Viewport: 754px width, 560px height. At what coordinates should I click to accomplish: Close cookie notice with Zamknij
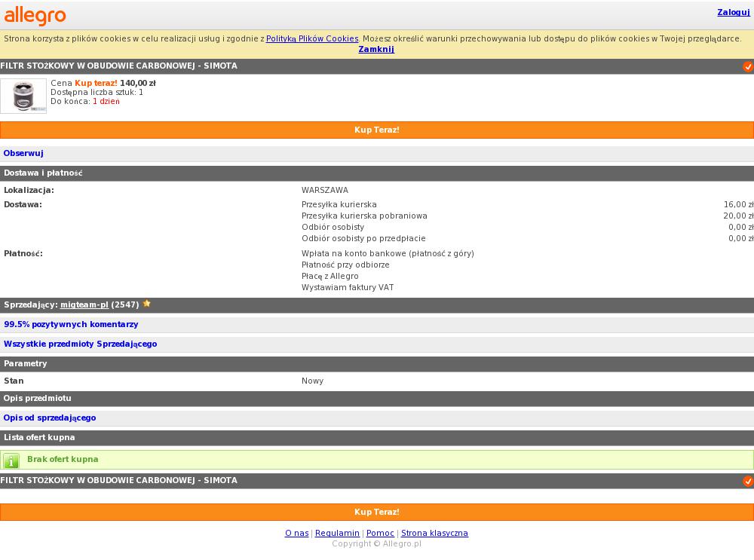coord(376,49)
